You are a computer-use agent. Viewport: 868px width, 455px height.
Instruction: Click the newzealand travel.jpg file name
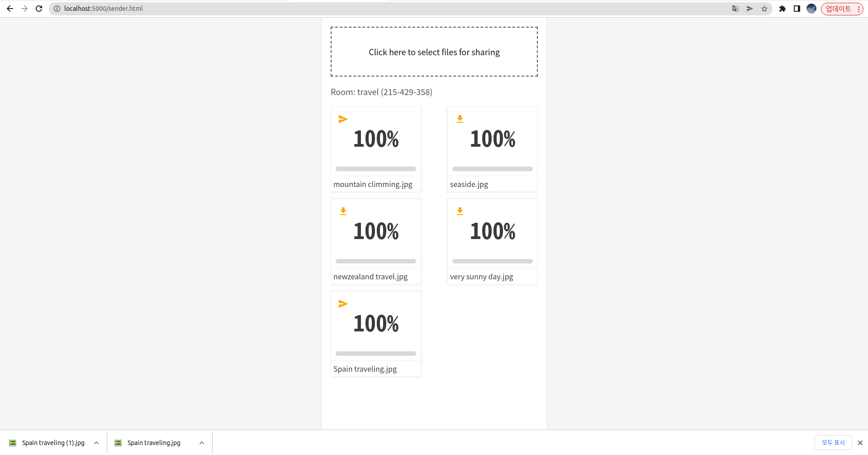[370, 277]
